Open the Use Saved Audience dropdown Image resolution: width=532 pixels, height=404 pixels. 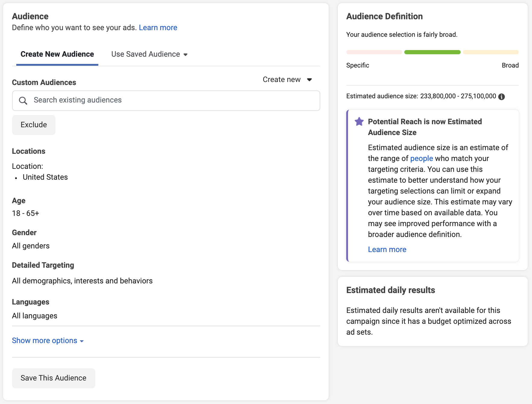(x=150, y=54)
